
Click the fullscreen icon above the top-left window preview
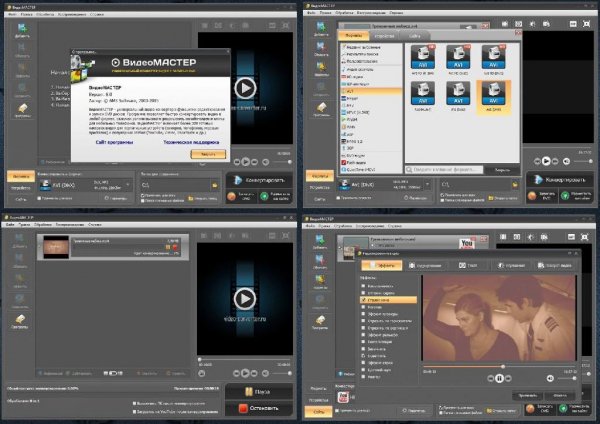click(285, 26)
